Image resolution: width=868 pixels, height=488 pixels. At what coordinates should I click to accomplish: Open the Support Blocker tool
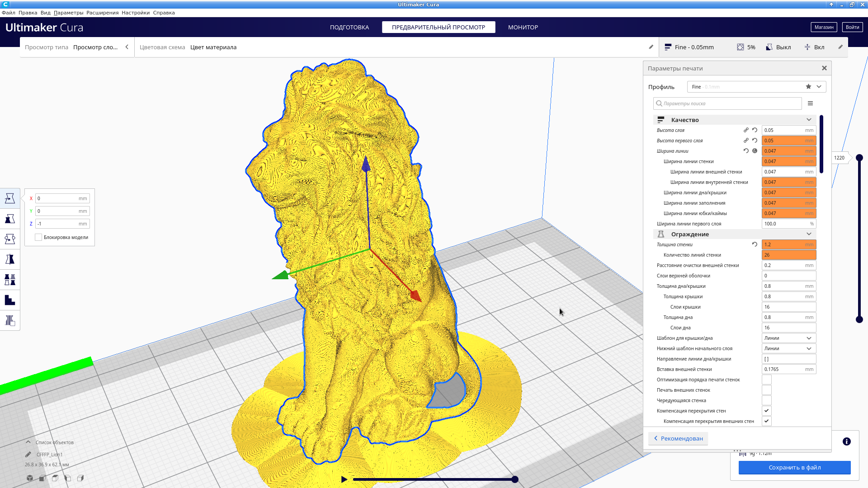(10, 320)
